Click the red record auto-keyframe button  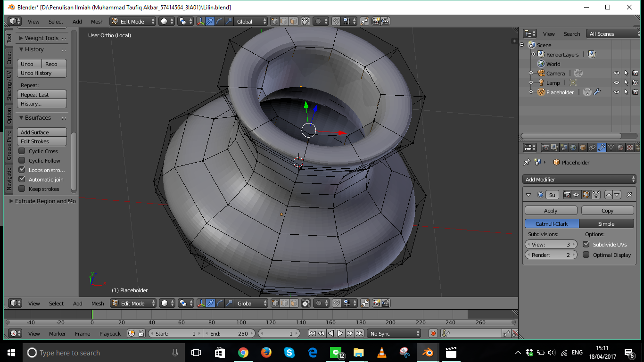pyautogui.click(x=433, y=334)
